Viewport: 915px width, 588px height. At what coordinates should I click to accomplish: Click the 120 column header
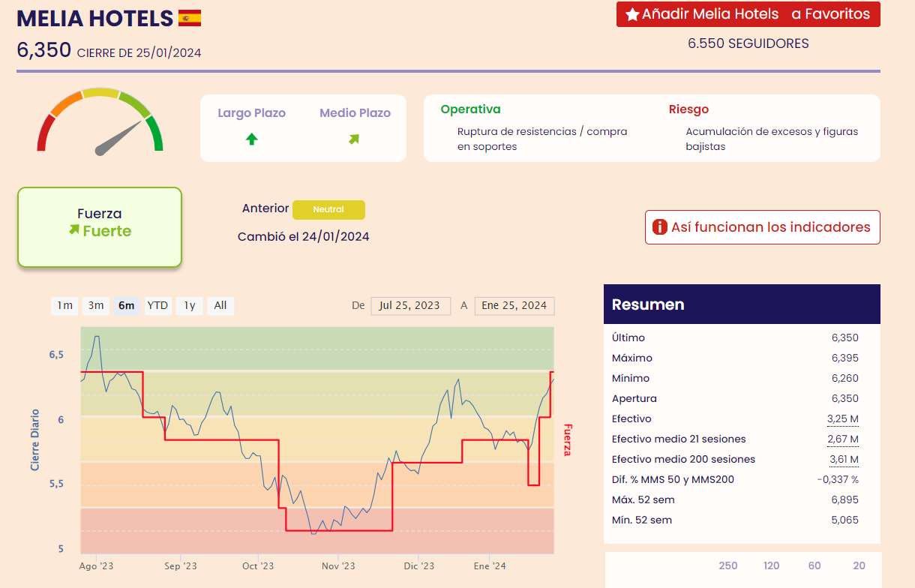pos(772,565)
